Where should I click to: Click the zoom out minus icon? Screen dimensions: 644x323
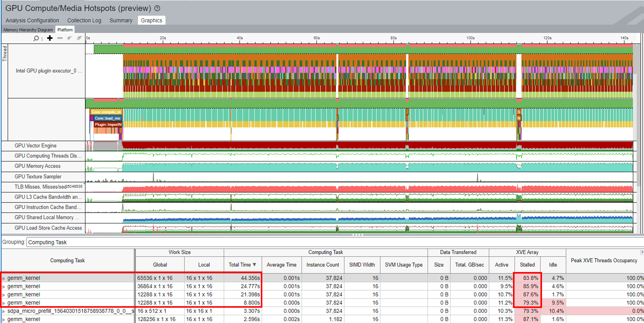(x=60, y=38)
